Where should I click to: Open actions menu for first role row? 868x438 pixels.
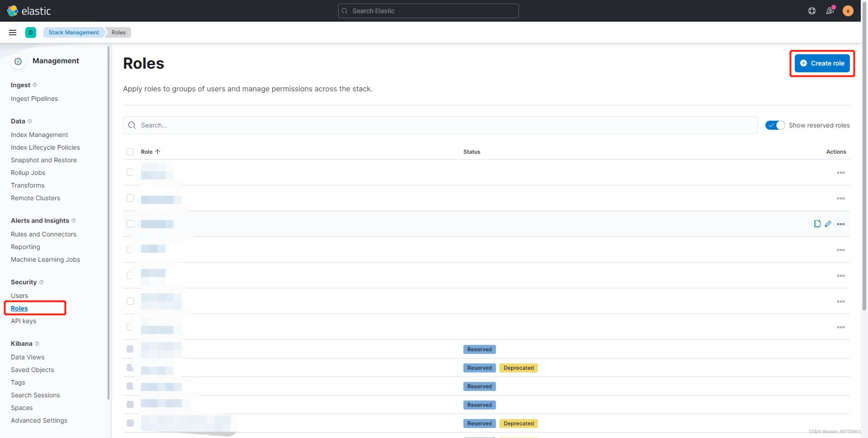(x=841, y=173)
